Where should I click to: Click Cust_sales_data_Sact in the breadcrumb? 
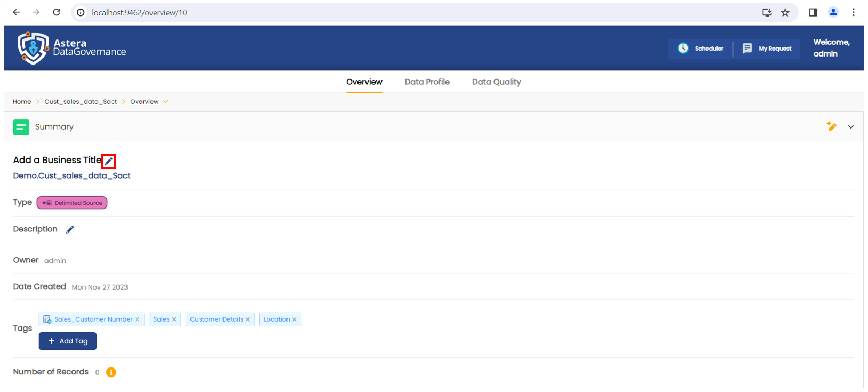81,102
